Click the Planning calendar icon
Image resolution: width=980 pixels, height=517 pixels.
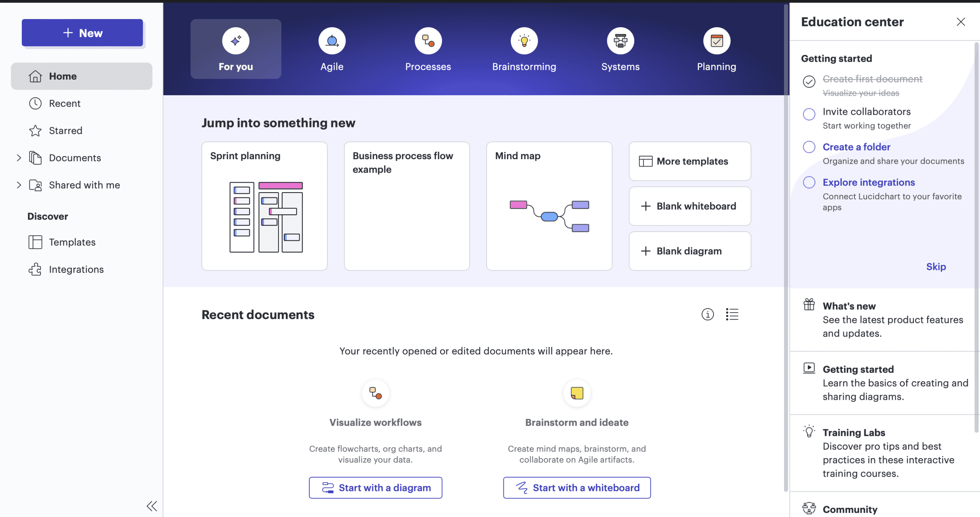[x=716, y=41]
